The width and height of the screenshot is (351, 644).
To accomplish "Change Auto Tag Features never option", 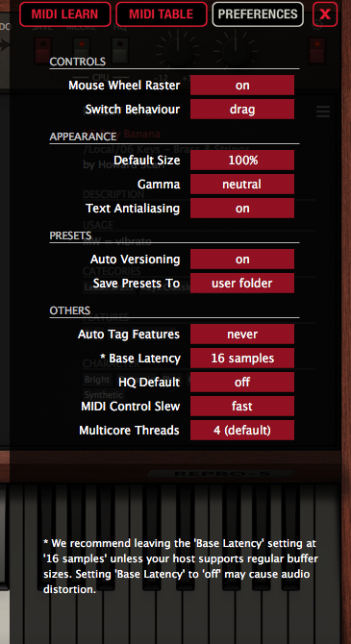I will coord(242,334).
